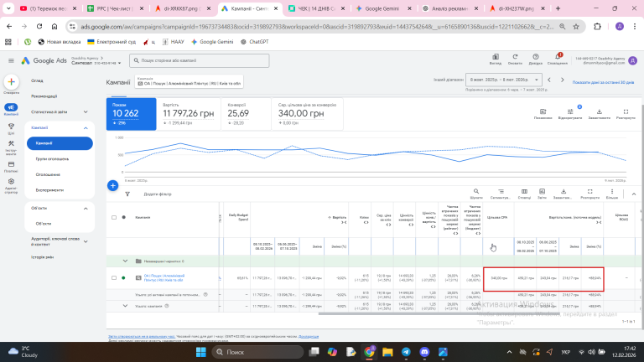
Task: Tick the select-all checkbox in table header
Action: 114,217
